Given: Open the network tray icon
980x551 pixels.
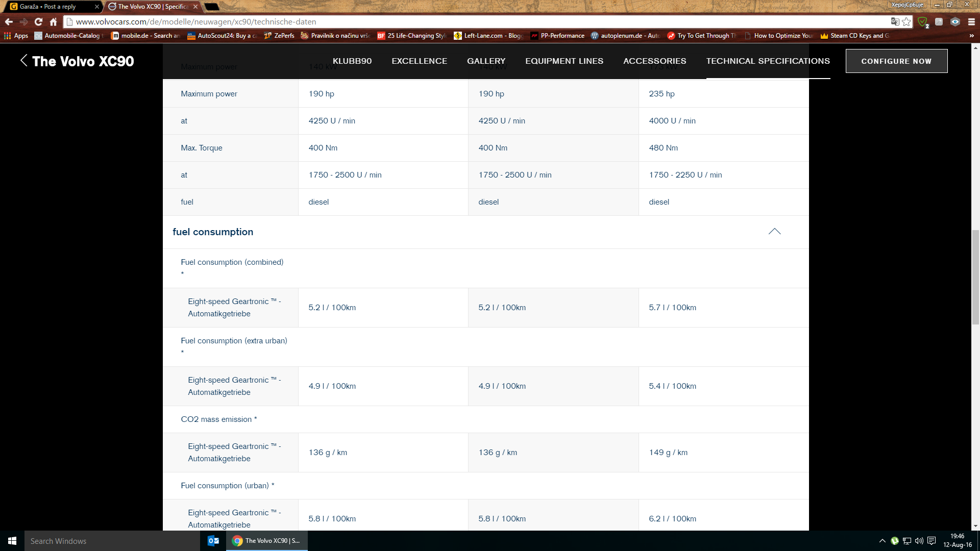Looking at the screenshot, I should 907,541.
